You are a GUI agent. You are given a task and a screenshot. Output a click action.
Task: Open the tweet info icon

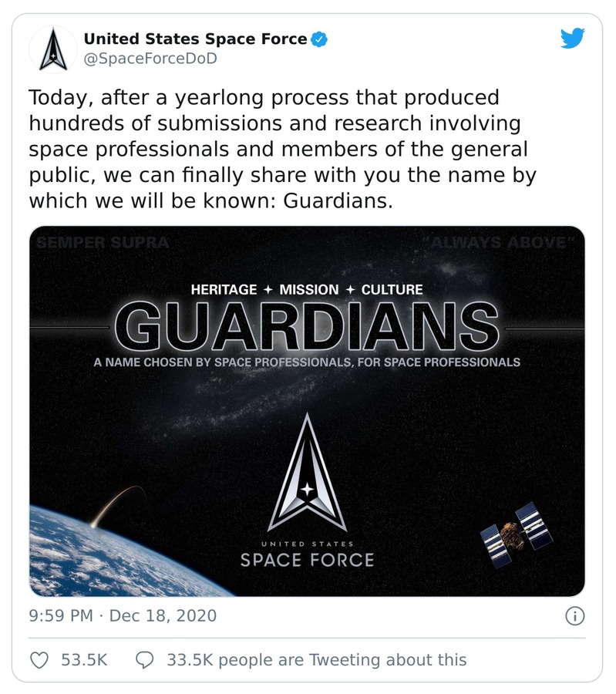(575, 616)
